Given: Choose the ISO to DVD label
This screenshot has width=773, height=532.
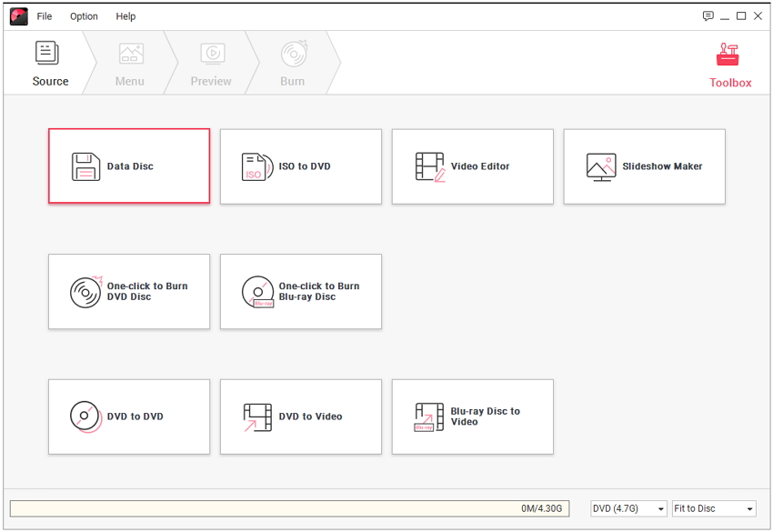Looking at the screenshot, I should click(x=305, y=166).
